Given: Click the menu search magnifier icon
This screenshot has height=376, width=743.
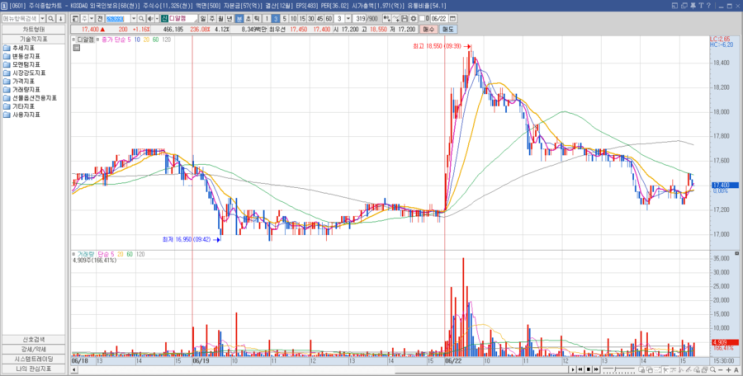Looking at the screenshot, I should 51,18.
